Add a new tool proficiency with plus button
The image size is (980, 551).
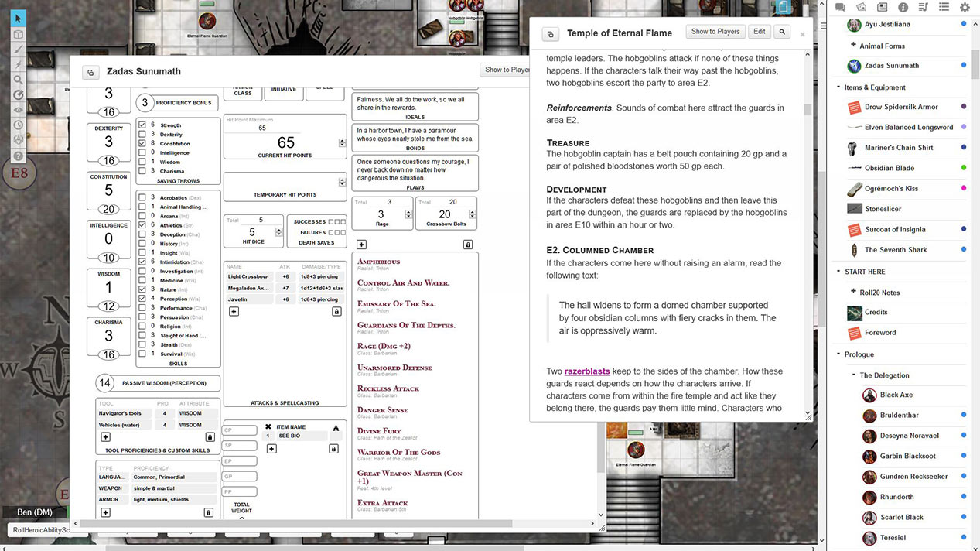[x=105, y=437]
